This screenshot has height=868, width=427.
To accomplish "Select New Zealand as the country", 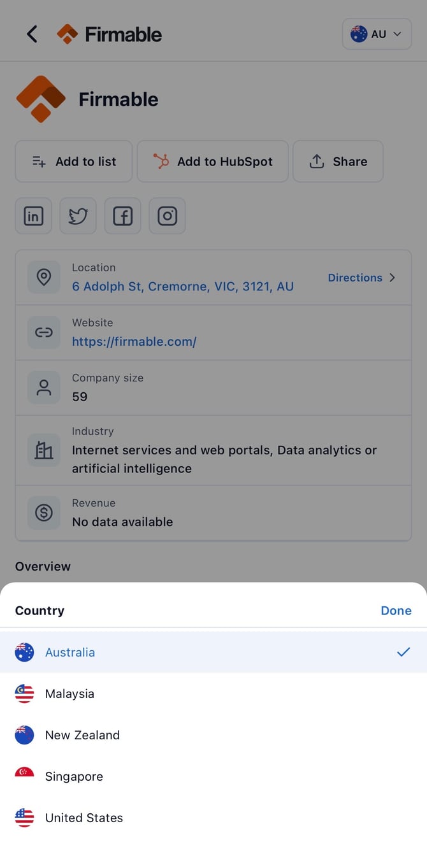I will [213, 735].
